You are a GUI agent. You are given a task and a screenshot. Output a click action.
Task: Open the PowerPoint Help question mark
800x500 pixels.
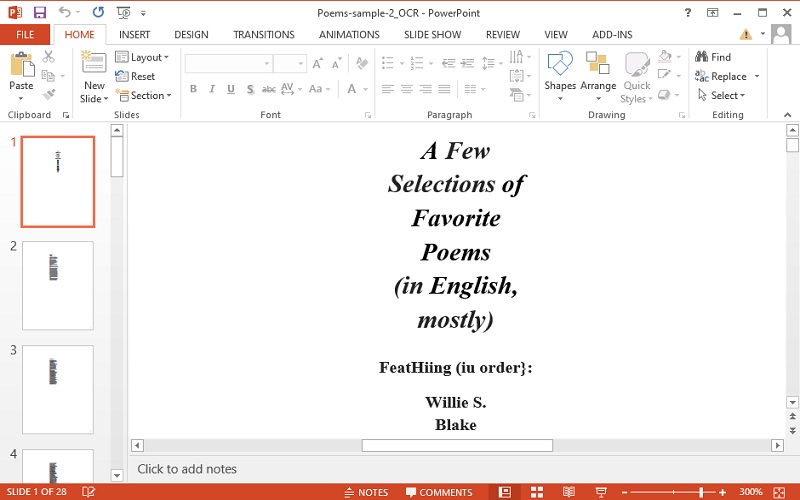688,13
